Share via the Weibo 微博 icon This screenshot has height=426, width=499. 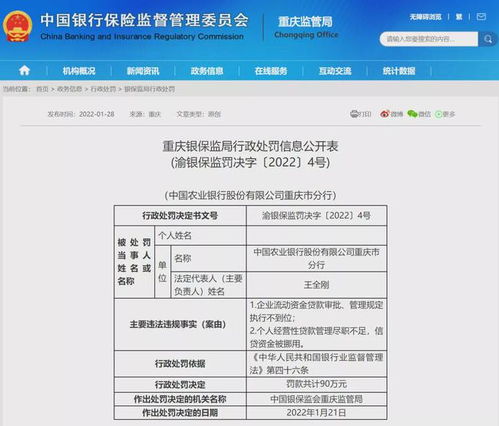point(385,114)
